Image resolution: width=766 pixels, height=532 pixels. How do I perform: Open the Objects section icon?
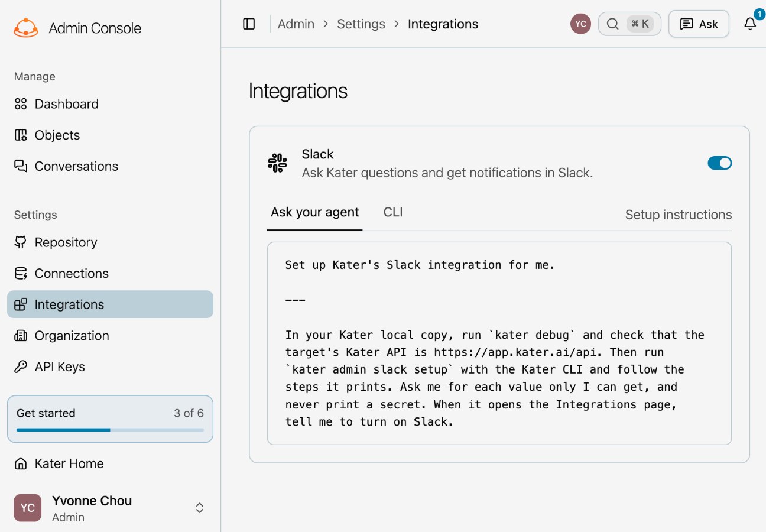(x=21, y=135)
